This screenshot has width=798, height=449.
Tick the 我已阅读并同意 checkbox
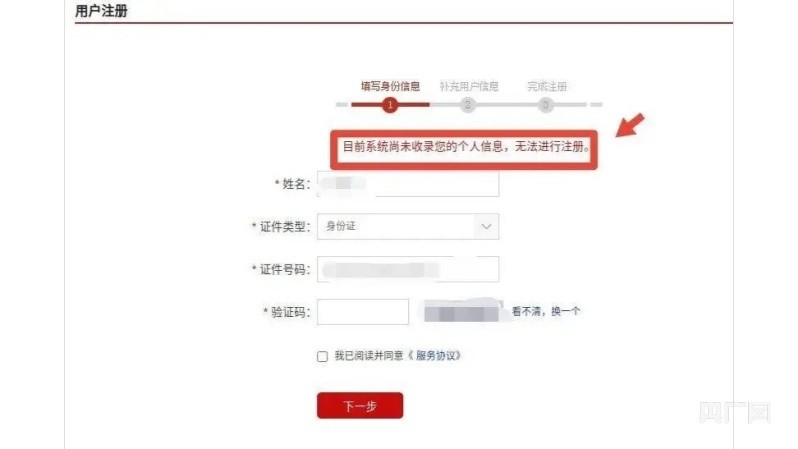(322, 356)
